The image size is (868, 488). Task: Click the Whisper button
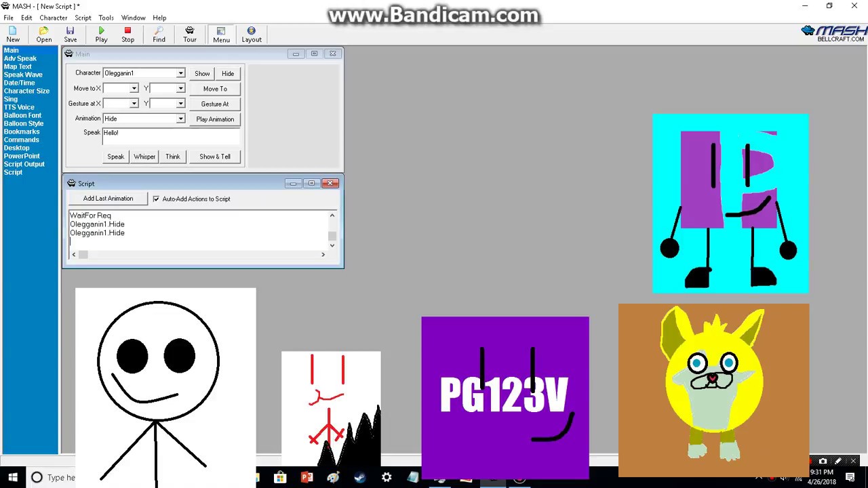tap(144, 157)
